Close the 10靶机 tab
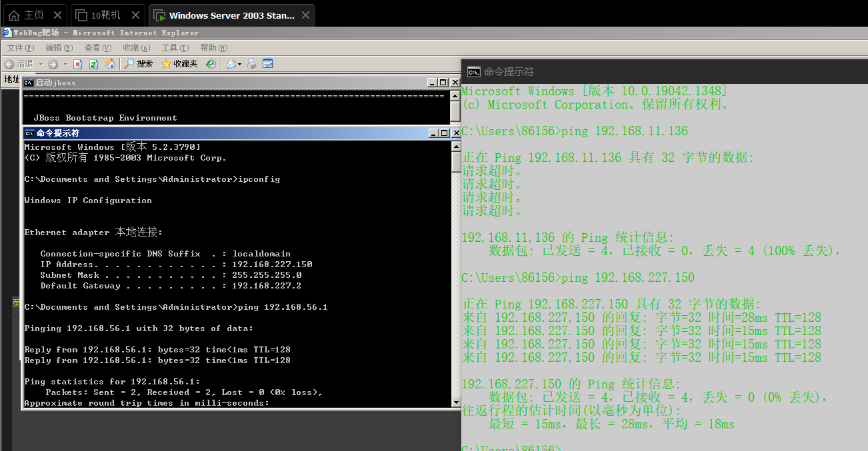This screenshot has height=451, width=868. click(135, 15)
